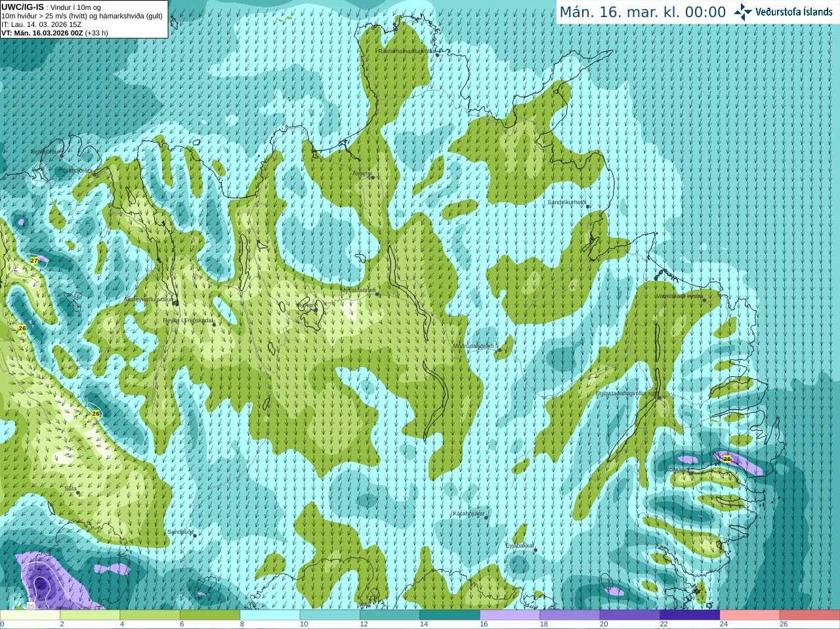Click the 18–20 m/s purple swatch
The image size is (840, 629).
(x=570, y=615)
